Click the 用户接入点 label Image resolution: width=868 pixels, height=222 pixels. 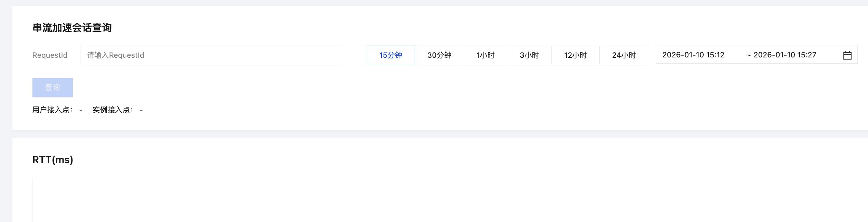[x=52, y=110]
